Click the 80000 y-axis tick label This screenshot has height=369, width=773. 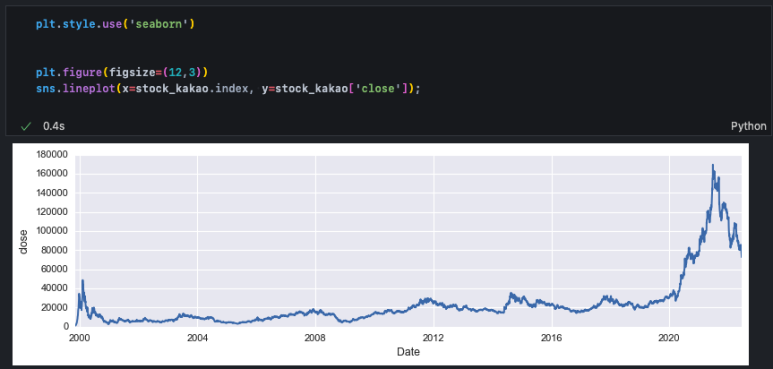(x=55, y=250)
